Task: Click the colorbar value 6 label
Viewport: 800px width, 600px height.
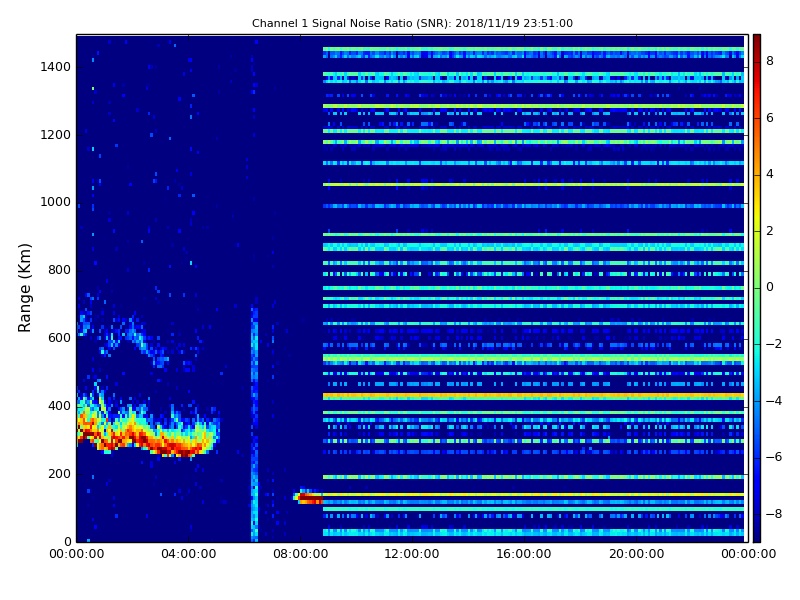Action: [770, 118]
